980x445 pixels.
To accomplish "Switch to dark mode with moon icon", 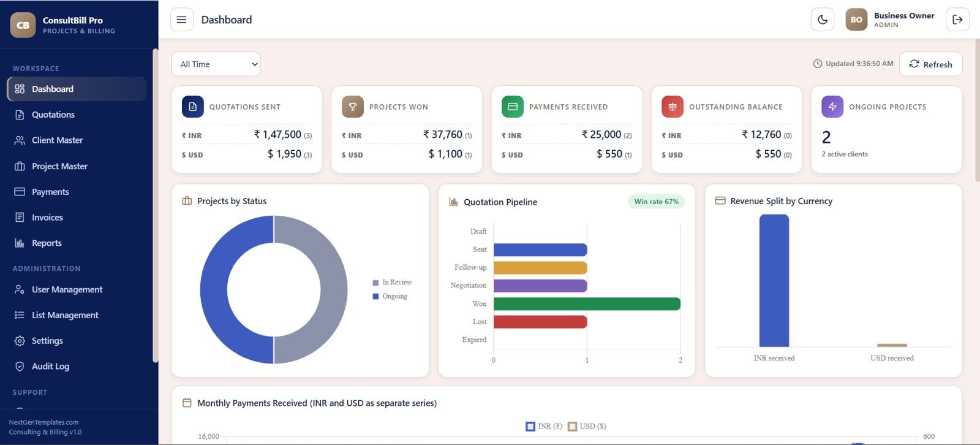I will point(823,20).
